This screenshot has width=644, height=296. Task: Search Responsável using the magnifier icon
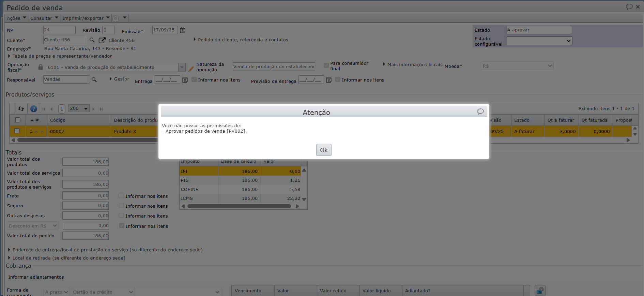tap(94, 80)
